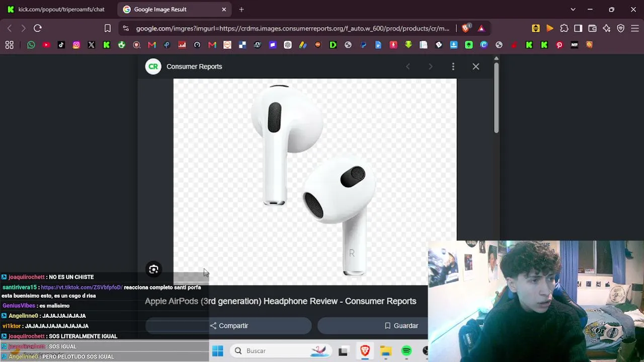This screenshot has width=644, height=362.
Task: Open the WhatsApp bookmark
Action: click(31, 45)
